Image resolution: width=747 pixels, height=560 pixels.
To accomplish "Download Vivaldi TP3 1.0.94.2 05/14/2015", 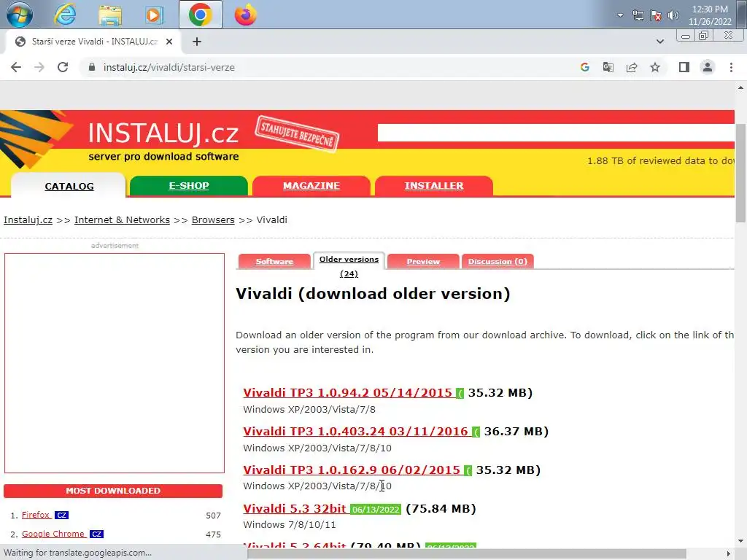I will pyautogui.click(x=348, y=392).
